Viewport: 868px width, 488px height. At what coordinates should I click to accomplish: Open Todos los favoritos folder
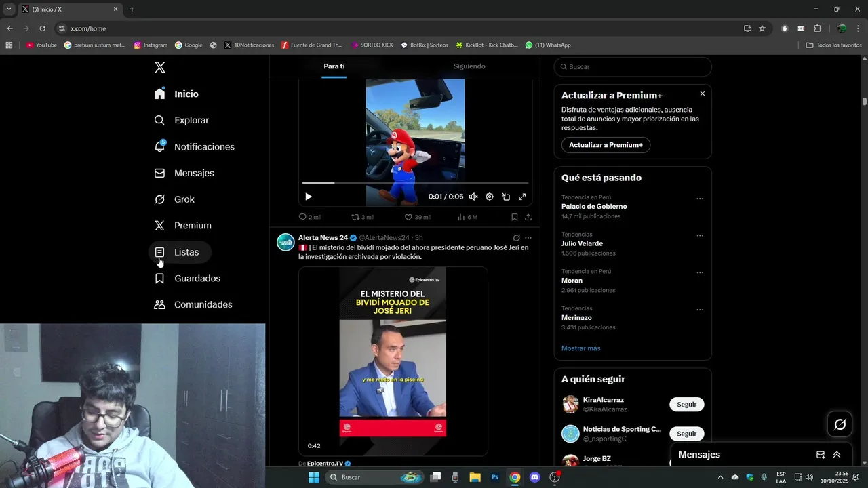[833, 45]
